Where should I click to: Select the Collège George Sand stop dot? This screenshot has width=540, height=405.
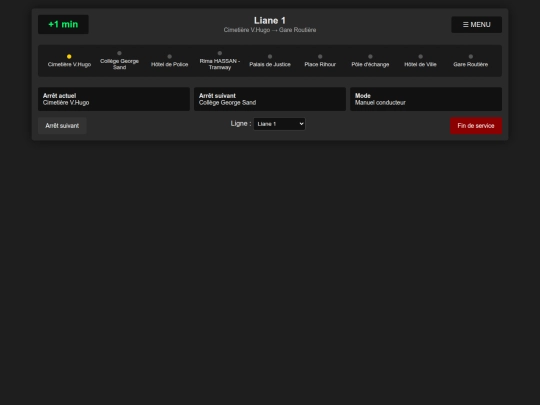point(119,53)
